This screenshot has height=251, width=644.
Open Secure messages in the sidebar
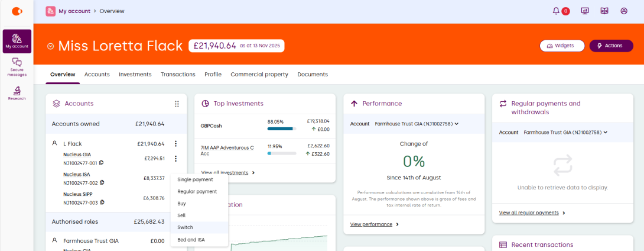(x=17, y=67)
